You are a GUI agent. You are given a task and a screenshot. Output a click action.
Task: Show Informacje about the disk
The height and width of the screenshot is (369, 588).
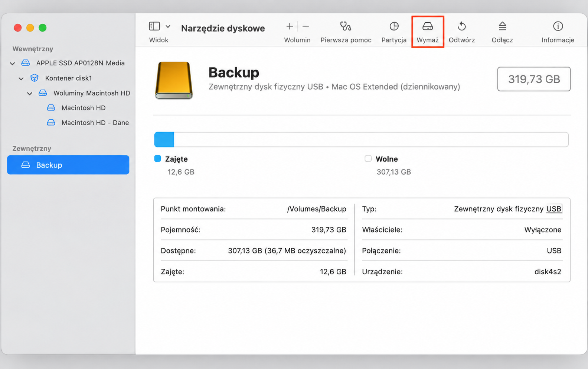558,26
